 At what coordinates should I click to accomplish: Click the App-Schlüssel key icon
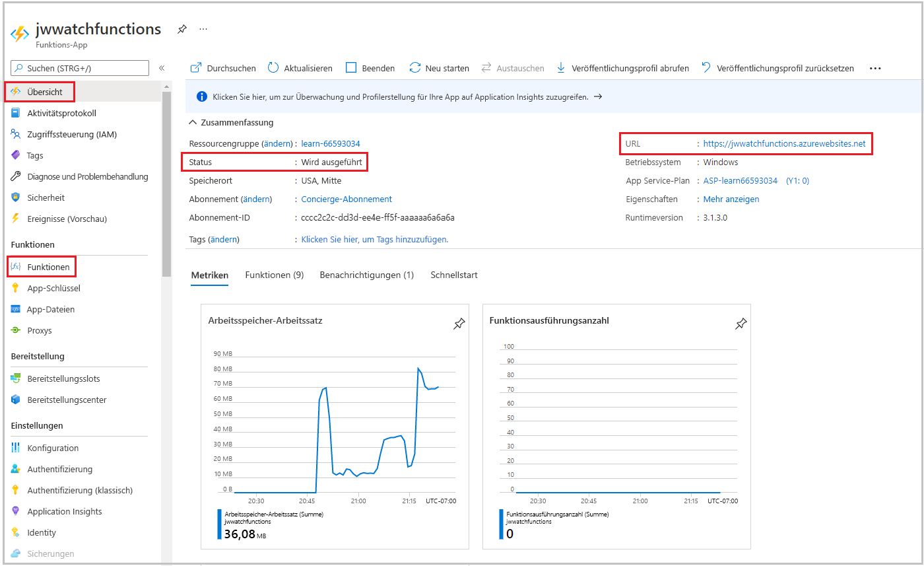[x=16, y=288]
